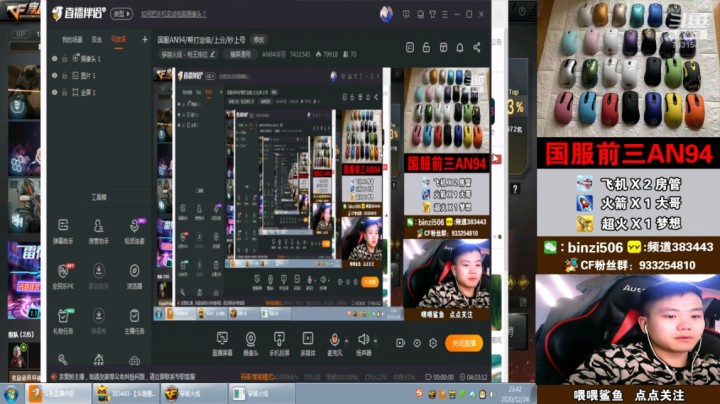Switch to the orange highlighted scene tab
Image resolution: width=720 pixels, height=404 pixels.
point(118,39)
